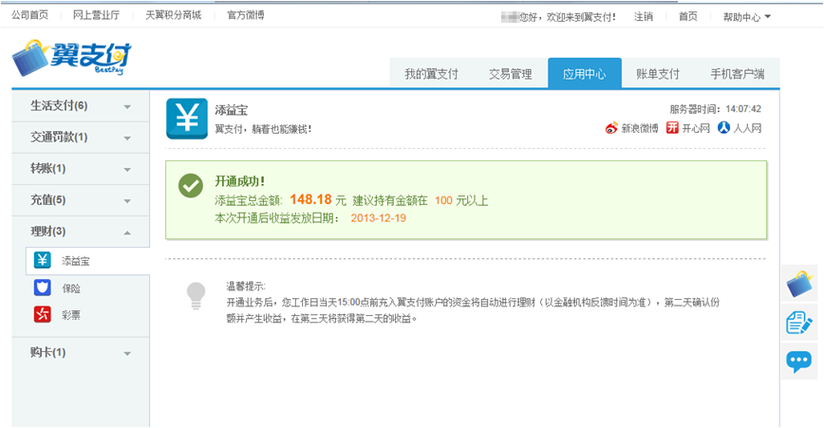Switch to 手机客户端 tab
Screen dimensions: 824x428
(737, 74)
